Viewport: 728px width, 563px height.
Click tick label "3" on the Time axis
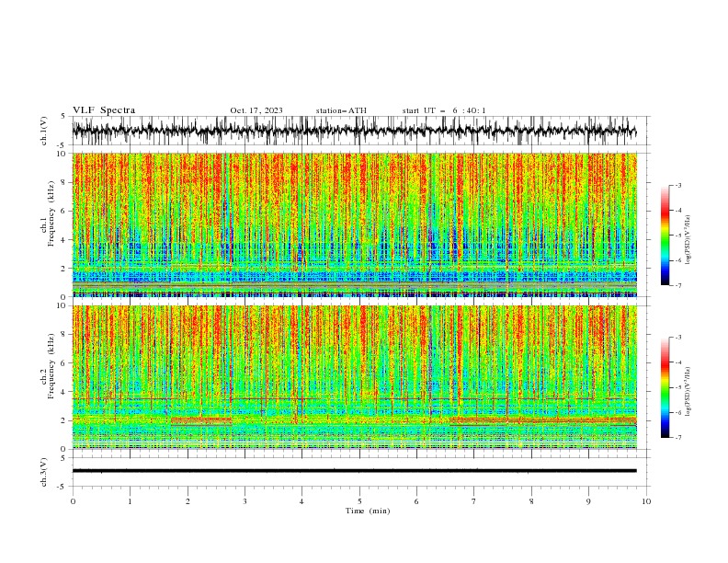pyautogui.click(x=245, y=501)
